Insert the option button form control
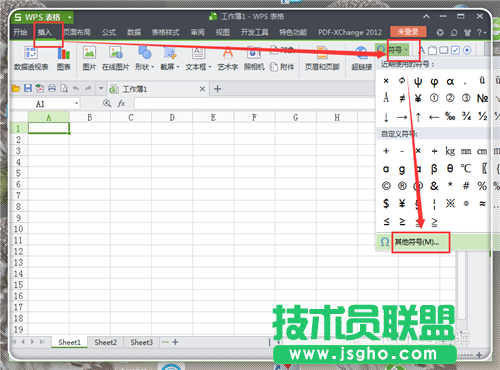500x370 pixels. coord(467,50)
